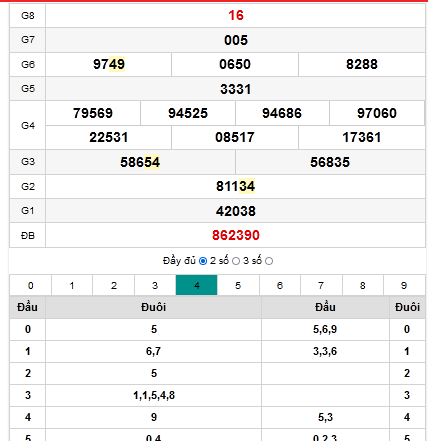Viewport: 428px width, 441px height.
Task: Click the highlighted digit tab 4
Action: pyautogui.click(x=196, y=285)
